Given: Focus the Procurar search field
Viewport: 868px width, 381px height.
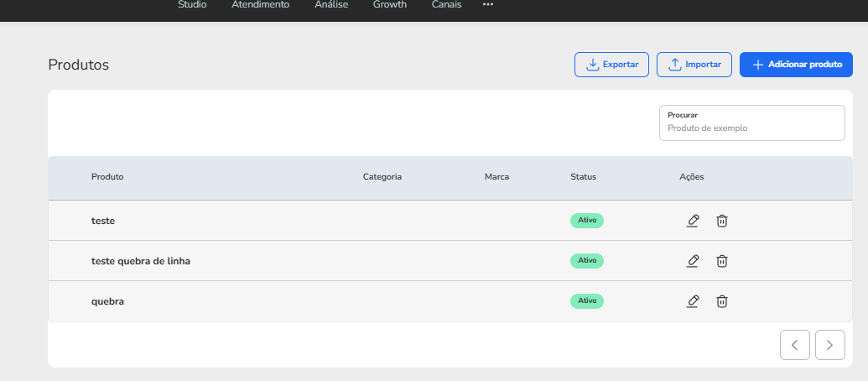Looking at the screenshot, I should tap(751, 123).
